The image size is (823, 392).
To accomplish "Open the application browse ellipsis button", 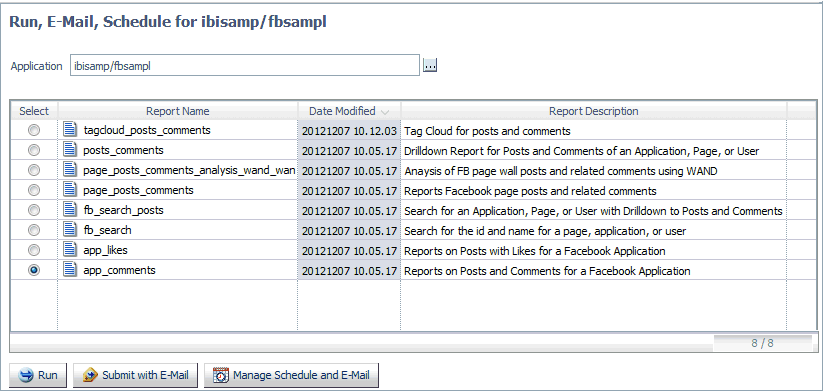I will click(x=430, y=66).
